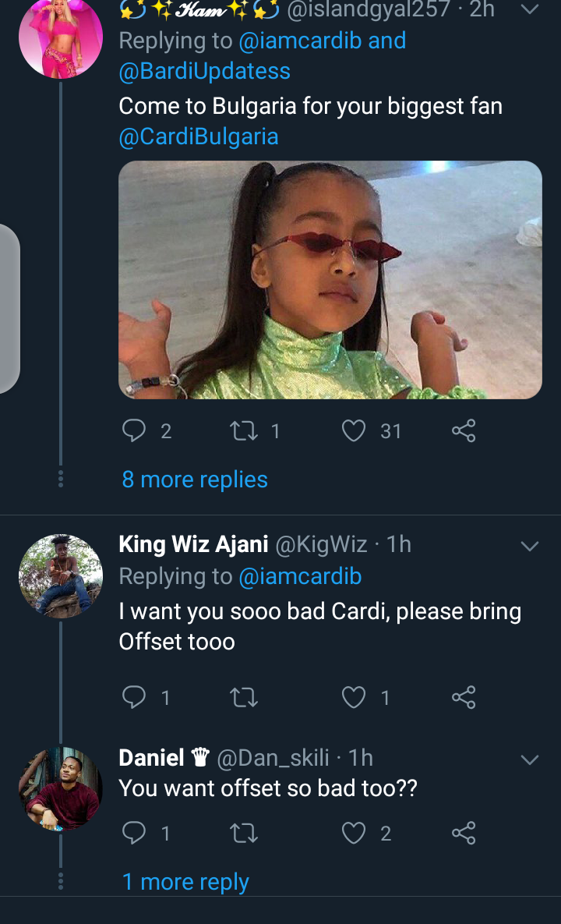Open the @BardiUpdatess profile link

coord(204,71)
